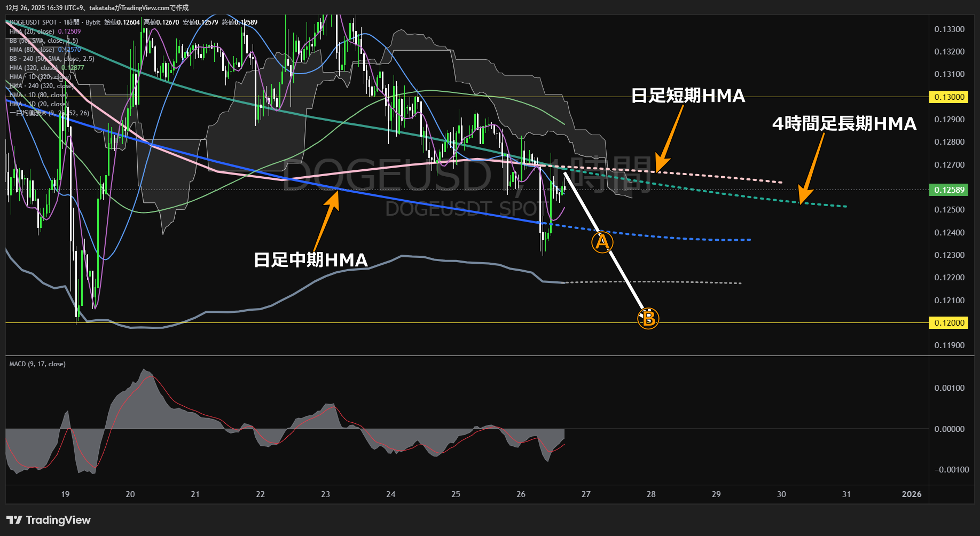This screenshot has width=980, height=536.
Task: Click the HMA (20, close) legend entry
Action: [x=32, y=31]
